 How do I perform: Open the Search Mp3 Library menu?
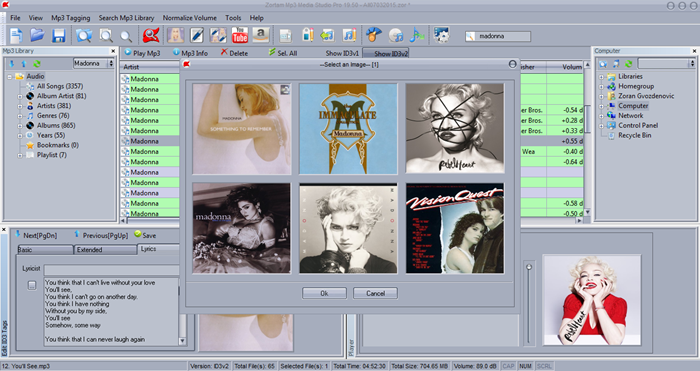126,18
